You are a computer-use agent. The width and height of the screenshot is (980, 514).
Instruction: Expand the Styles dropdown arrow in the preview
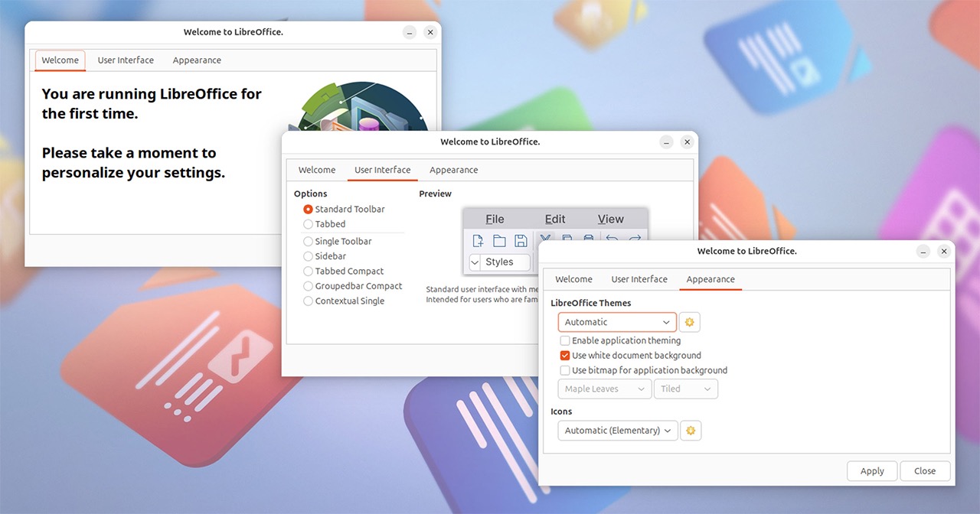[475, 262]
